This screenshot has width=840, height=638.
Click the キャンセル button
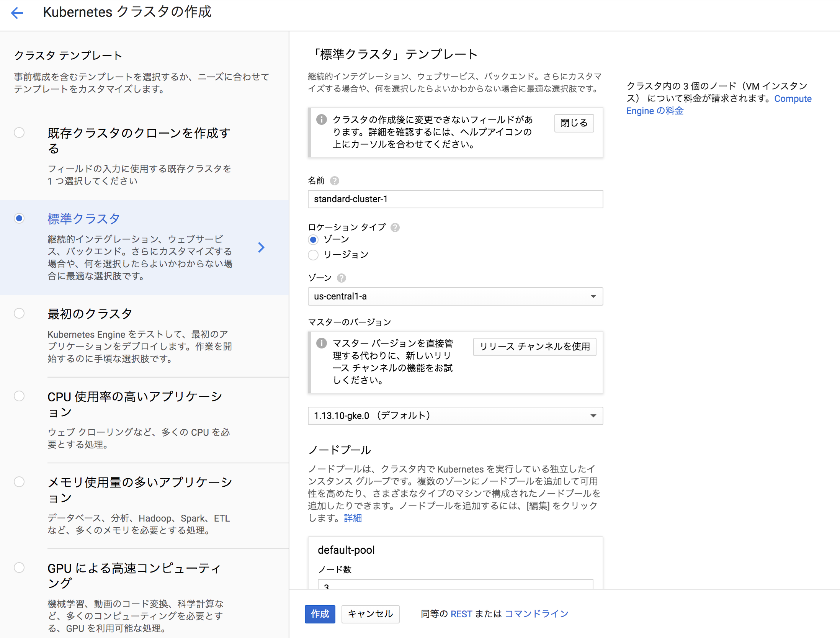point(370,614)
